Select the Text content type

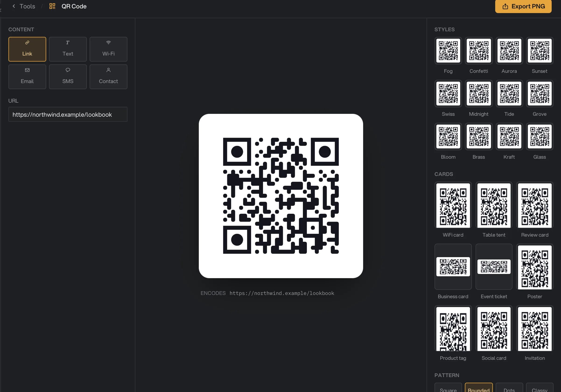coord(68,49)
